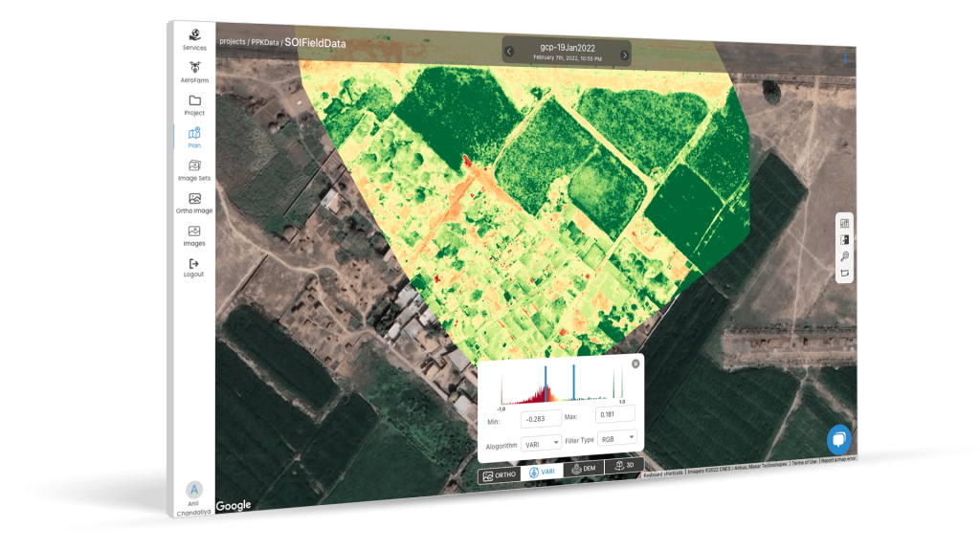The height and width of the screenshot is (551, 980).
Task: Click the map grid tool icon
Action: (845, 224)
